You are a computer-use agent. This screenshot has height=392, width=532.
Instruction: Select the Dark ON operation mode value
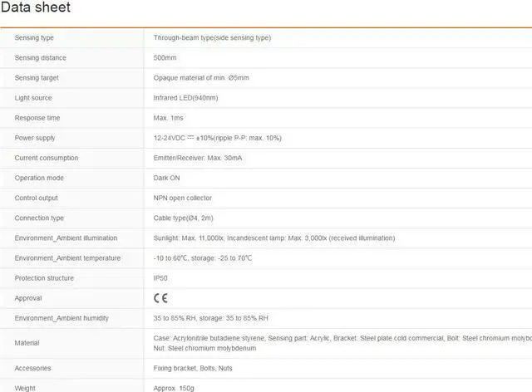tap(167, 178)
